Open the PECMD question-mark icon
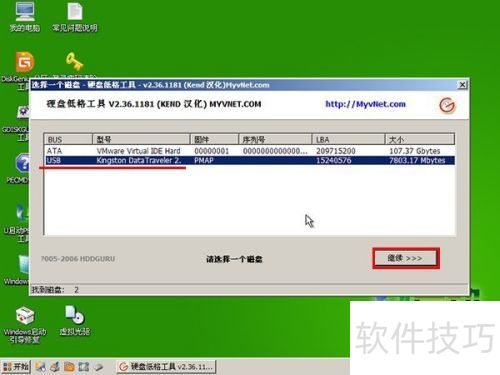 [23, 163]
